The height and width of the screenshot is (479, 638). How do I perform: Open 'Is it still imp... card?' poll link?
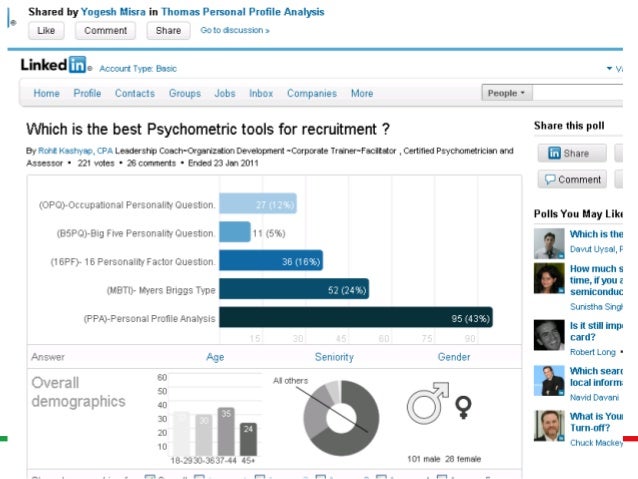[x=596, y=331]
